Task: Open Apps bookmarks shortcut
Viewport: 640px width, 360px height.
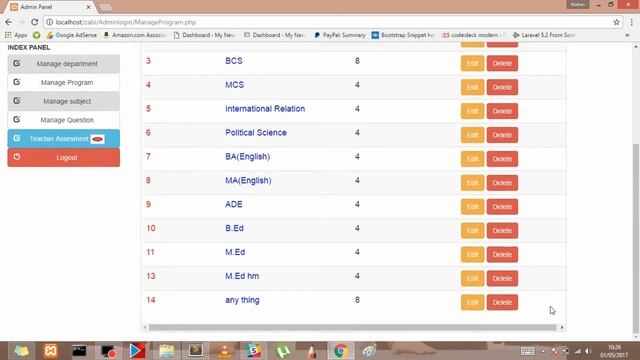Action: [16, 35]
